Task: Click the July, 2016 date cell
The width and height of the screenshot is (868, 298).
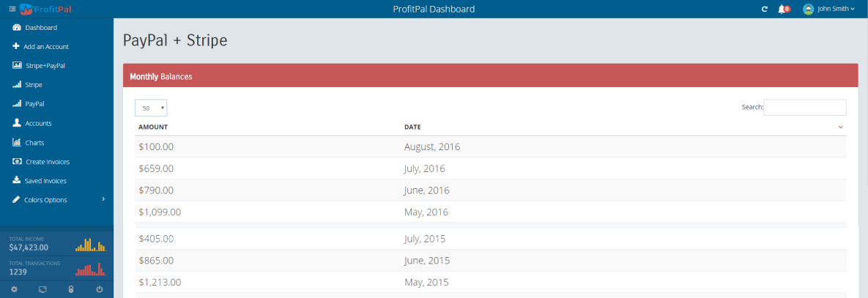Action: (x=425, y=168)
